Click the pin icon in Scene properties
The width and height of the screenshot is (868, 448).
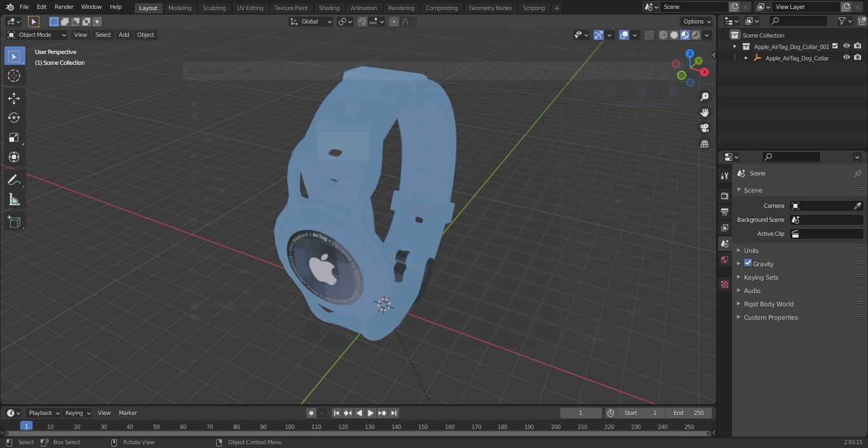click(857, 173)
